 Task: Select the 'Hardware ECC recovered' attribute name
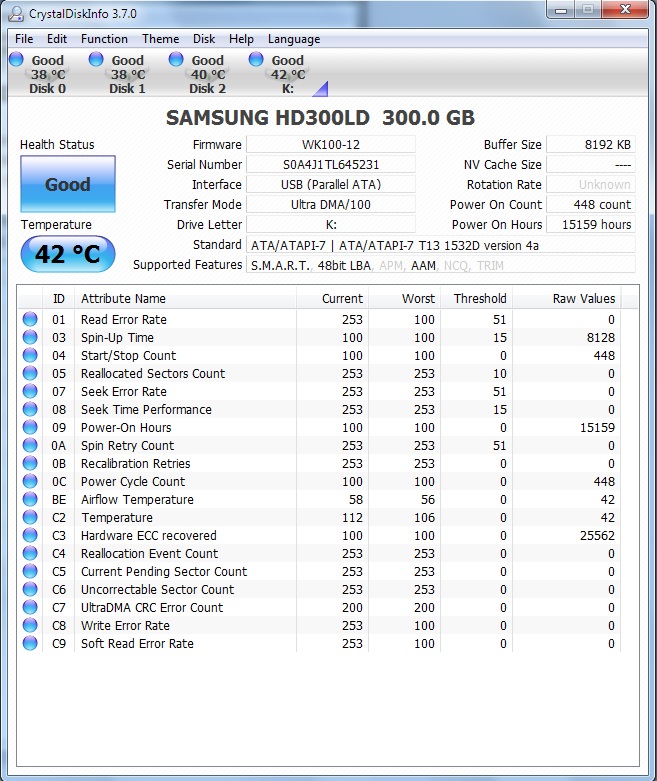click(148, 535)
